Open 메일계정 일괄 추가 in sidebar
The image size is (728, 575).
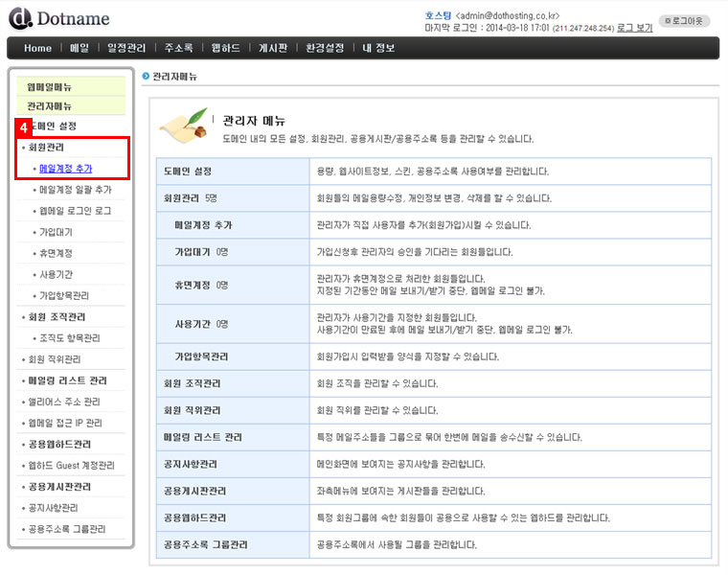[75, 190]
